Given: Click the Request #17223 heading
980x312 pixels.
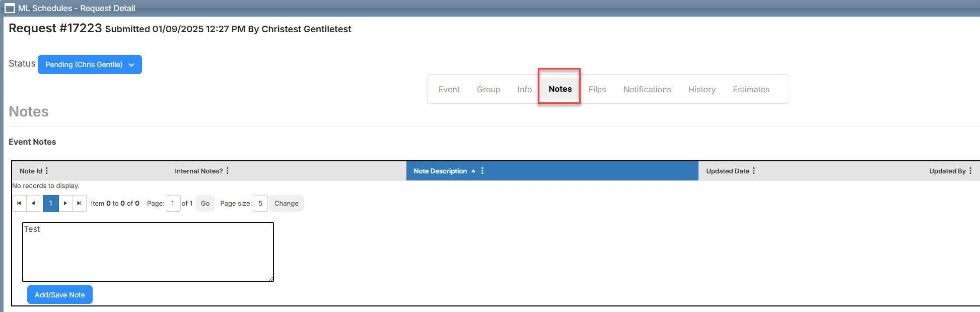Looking at the screenshot, I should [x=55, y=28].
